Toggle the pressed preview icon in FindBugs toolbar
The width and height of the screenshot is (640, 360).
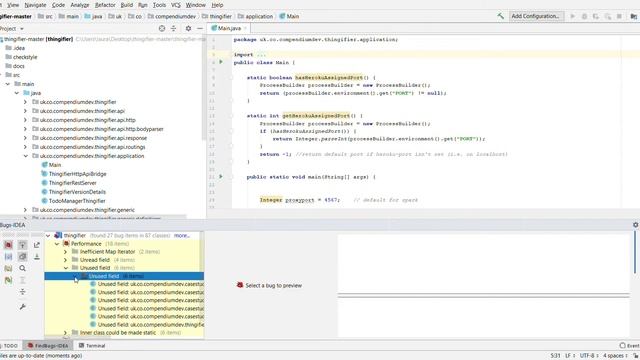click(22, 257)
